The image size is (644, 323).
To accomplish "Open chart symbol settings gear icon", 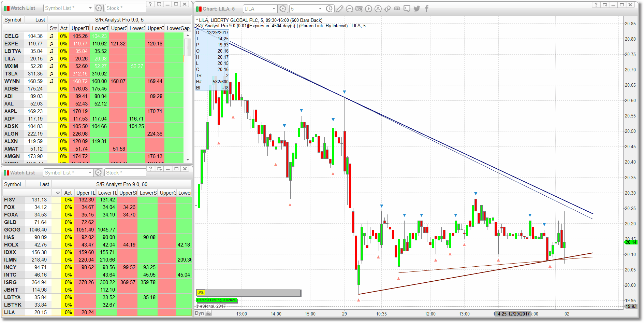I will tap(283, 9).
